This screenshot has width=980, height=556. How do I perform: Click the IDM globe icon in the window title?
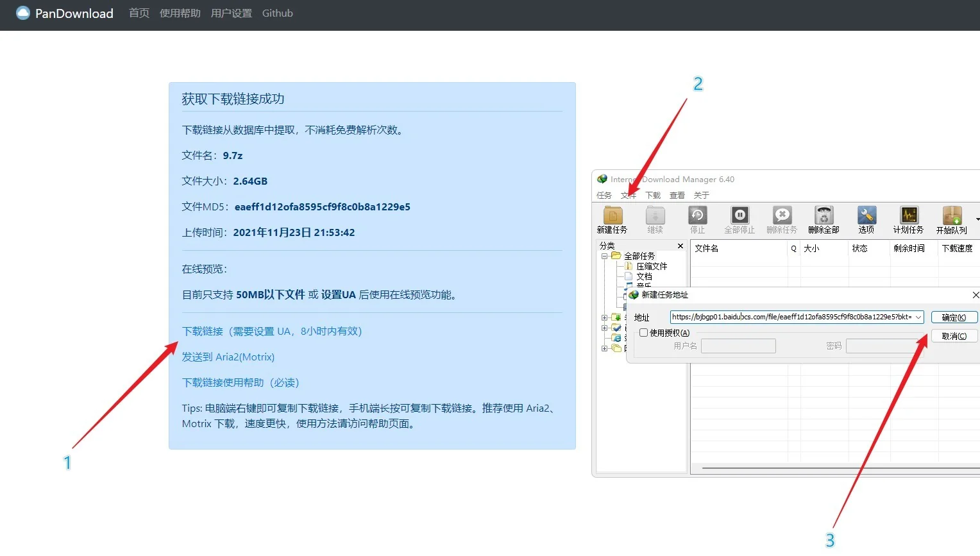[x=602, y=179]
